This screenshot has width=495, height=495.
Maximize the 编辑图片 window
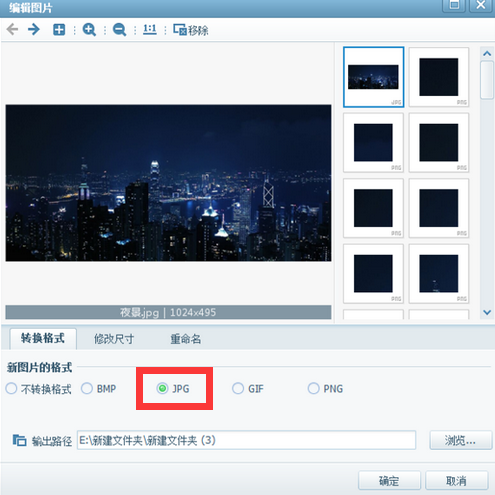pos(454,5)
